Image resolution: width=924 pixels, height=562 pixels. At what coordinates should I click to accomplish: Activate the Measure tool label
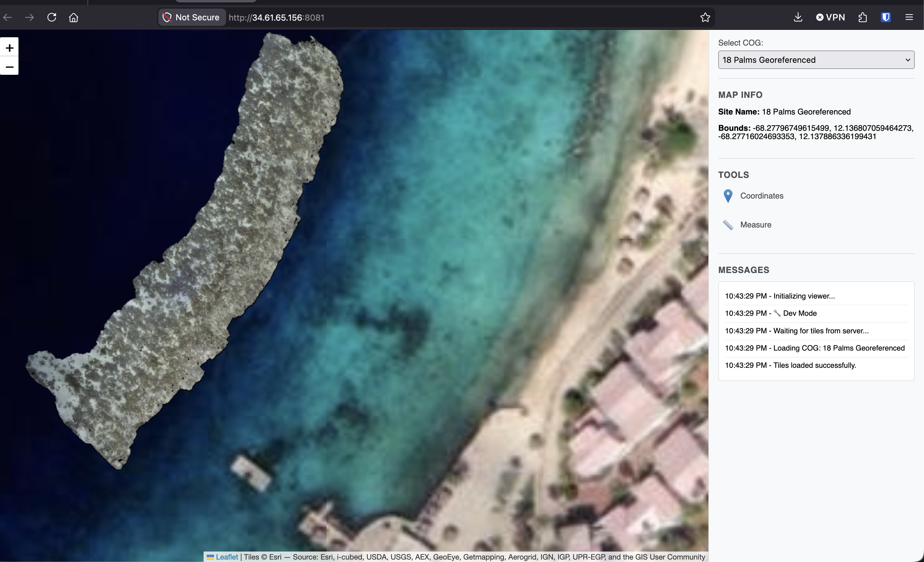point(756,225)
